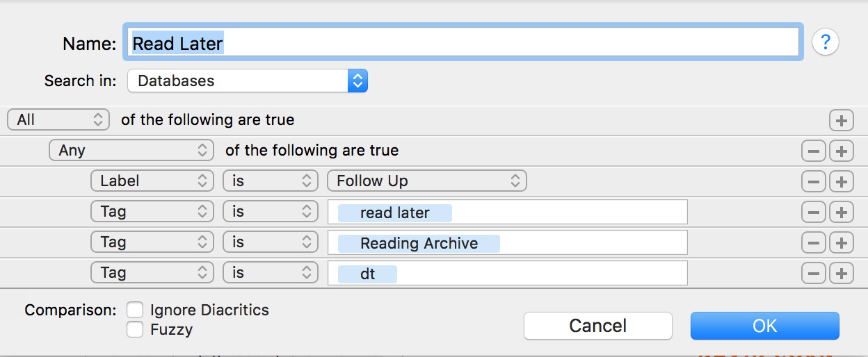The height and width of the screenshot is (357, 868).
Task: Add a rule after the 'dt' tag row
Action: [x=842, y=273]
